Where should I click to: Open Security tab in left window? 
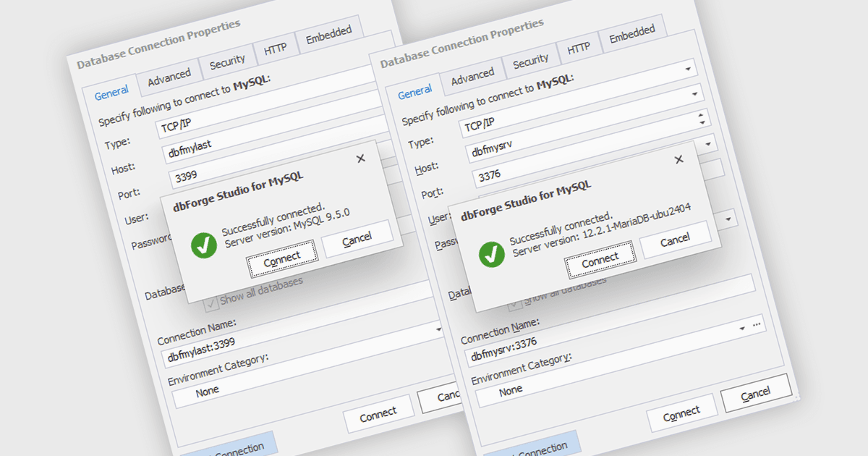tap(227, 63)
